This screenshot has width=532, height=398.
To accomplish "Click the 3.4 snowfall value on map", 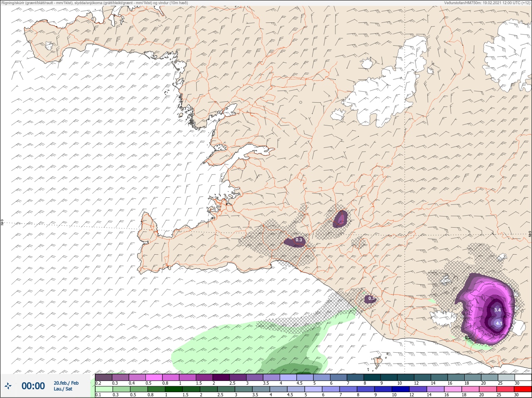I will pyautogui.click(x=498, y=310).
